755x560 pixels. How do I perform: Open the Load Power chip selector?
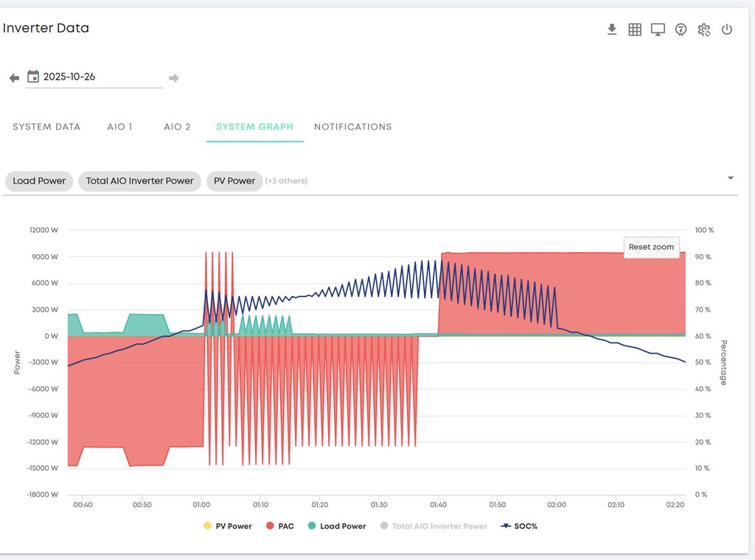(39, 181)
